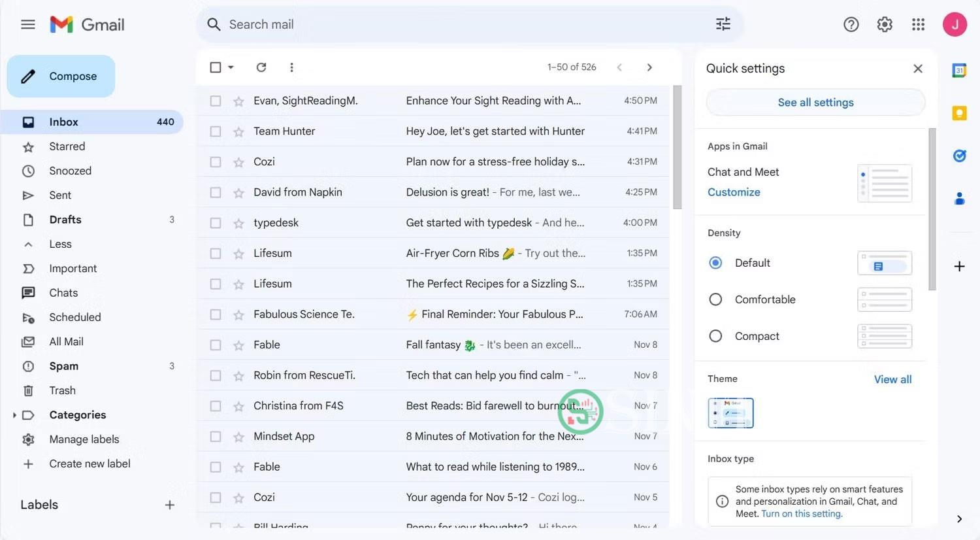The image size is (980, 540).
Task: Go to newer page of emails
Action: click(619, 67)
